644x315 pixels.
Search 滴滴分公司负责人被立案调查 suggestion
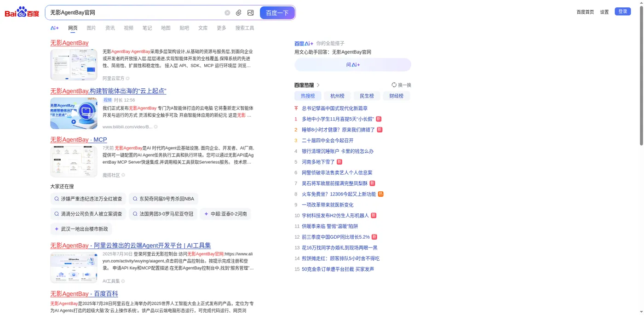[88, 214]
